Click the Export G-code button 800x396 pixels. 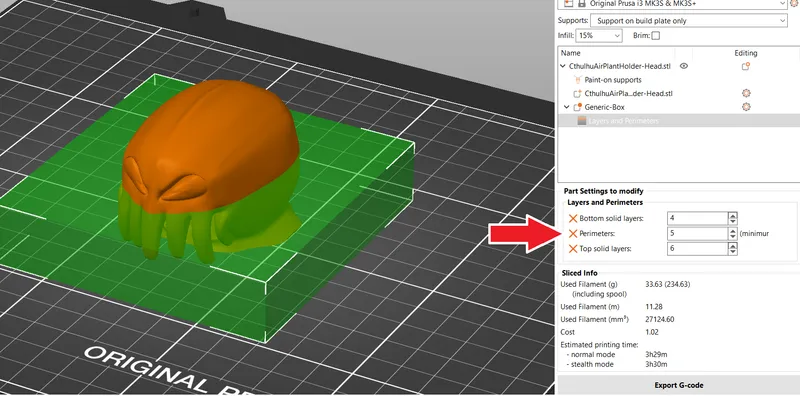click(x=679, y=385)
